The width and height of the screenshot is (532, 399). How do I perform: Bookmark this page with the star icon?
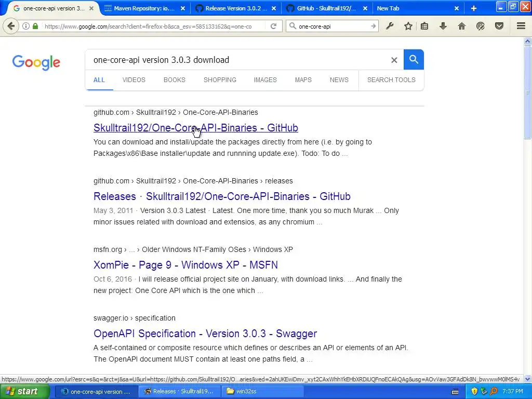pyautogui.click(x=408, y=26)
